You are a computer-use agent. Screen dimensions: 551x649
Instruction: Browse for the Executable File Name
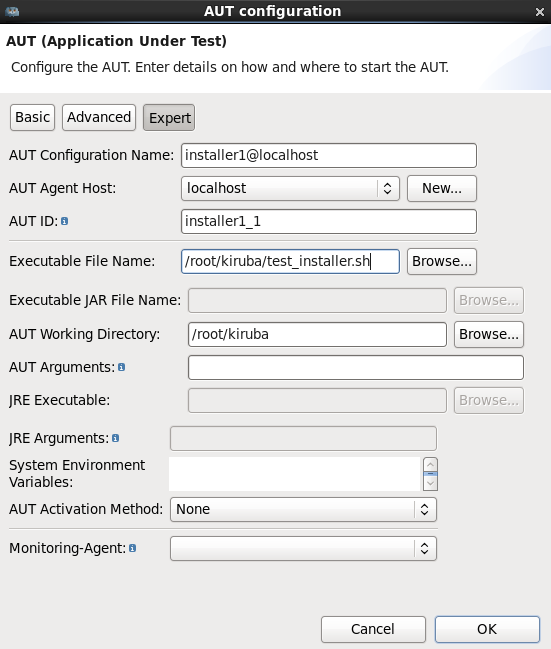[442, 262]
